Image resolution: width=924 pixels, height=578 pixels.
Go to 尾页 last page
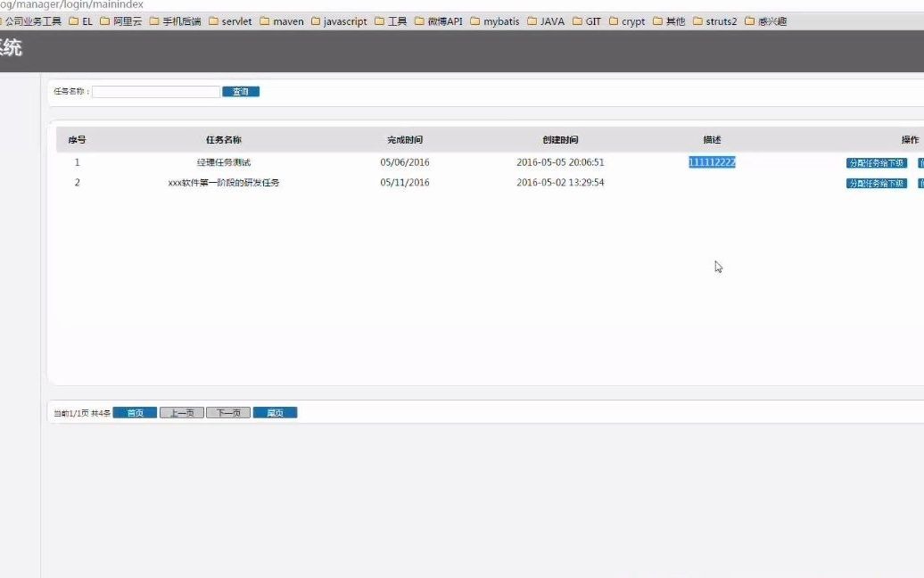(x=275, y=411)
